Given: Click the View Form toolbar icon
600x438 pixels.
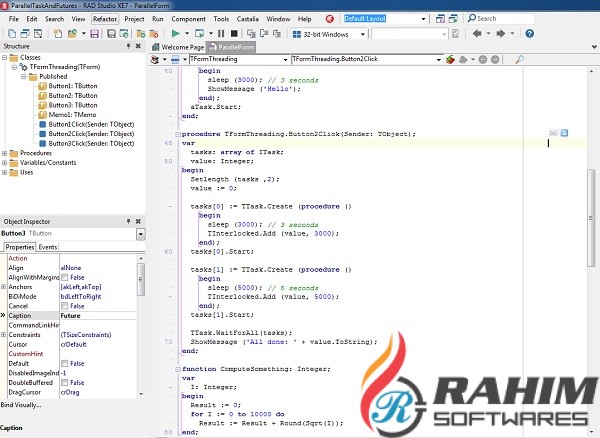Looking at the screenshot, I should (38, 34).
